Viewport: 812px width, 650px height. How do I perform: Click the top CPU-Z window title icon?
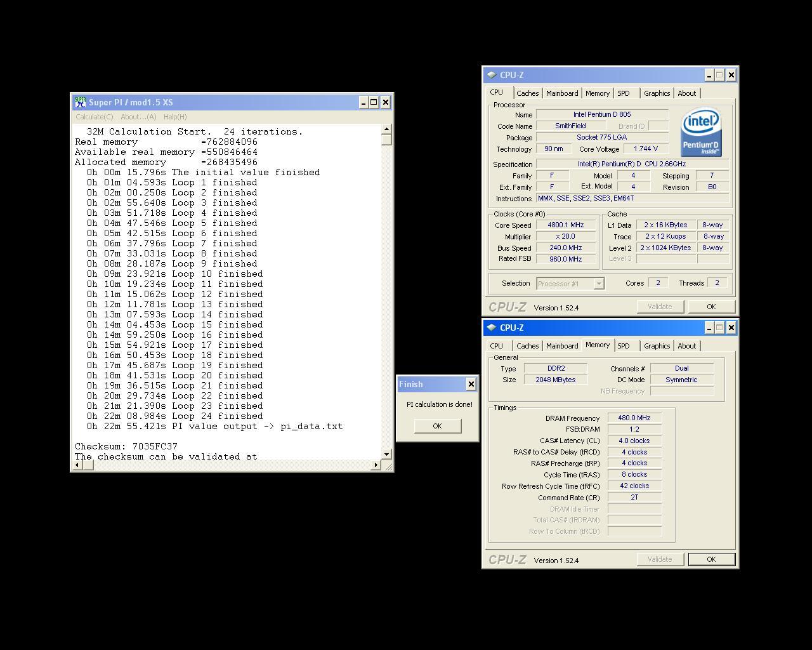pos(492,75)
